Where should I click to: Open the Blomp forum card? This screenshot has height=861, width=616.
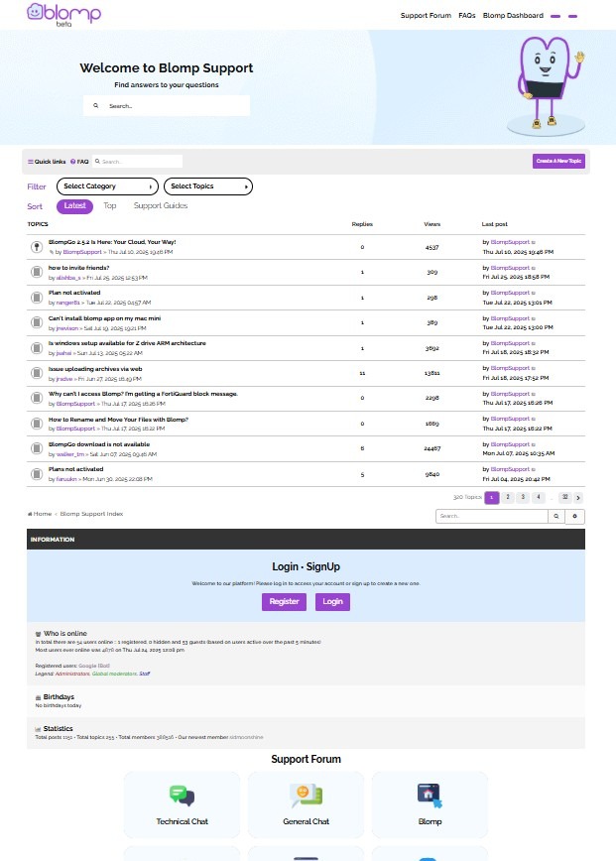[x=430, y=804]
